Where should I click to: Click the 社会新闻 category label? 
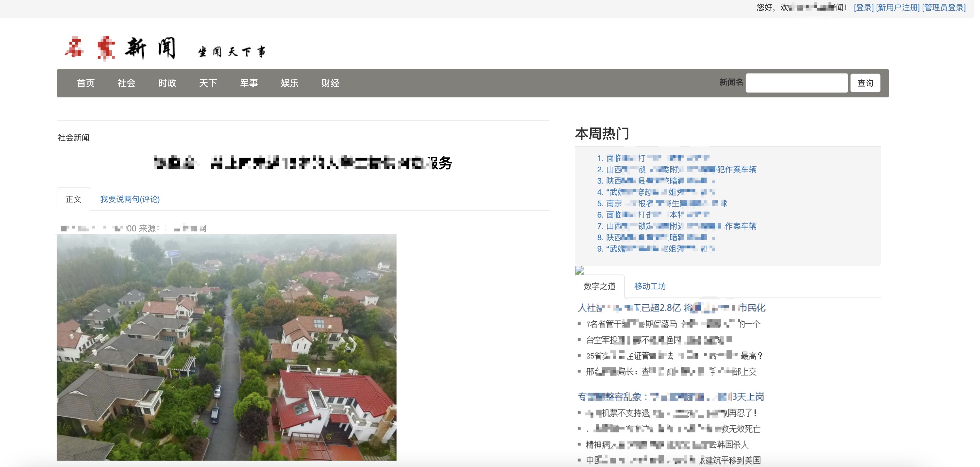point(73,138)
